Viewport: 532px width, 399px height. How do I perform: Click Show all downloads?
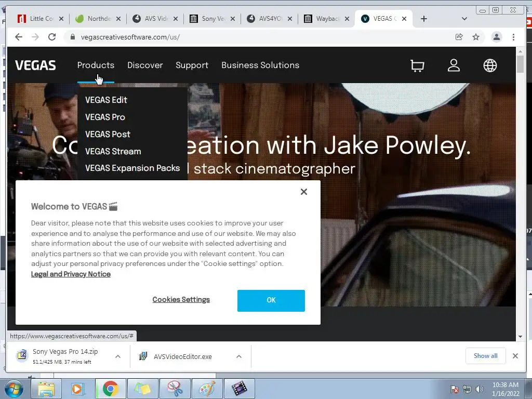click(486, 356)
